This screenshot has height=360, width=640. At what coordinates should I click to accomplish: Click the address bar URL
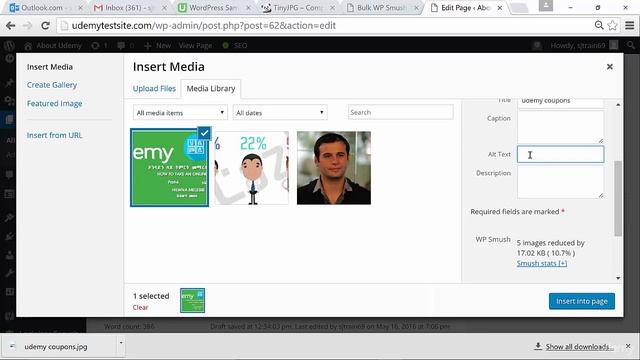tap(203, 26)
